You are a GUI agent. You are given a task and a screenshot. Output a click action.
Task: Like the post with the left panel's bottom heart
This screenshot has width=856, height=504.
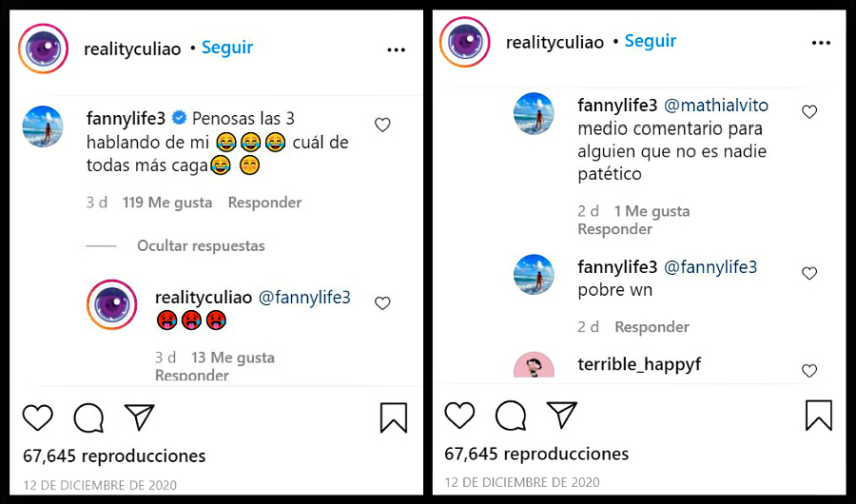[x=38, y=417]
